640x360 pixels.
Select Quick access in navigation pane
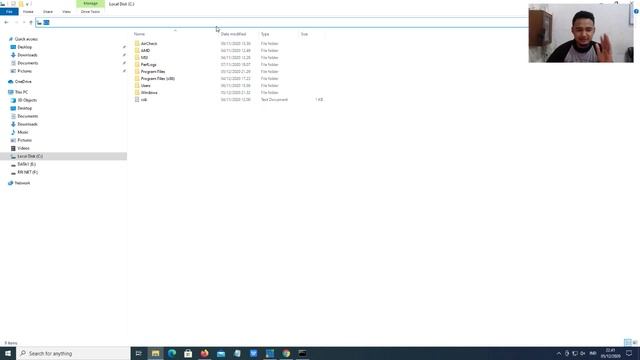[x=26, y=39]
